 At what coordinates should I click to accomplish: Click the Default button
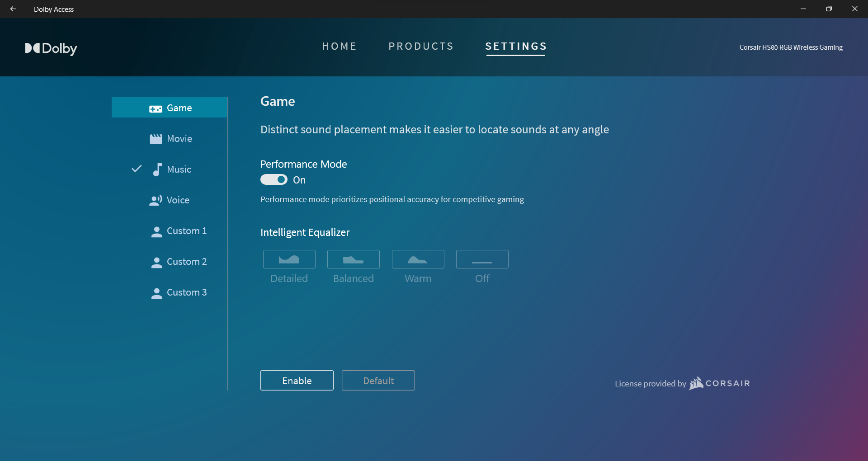click(378, 381)
